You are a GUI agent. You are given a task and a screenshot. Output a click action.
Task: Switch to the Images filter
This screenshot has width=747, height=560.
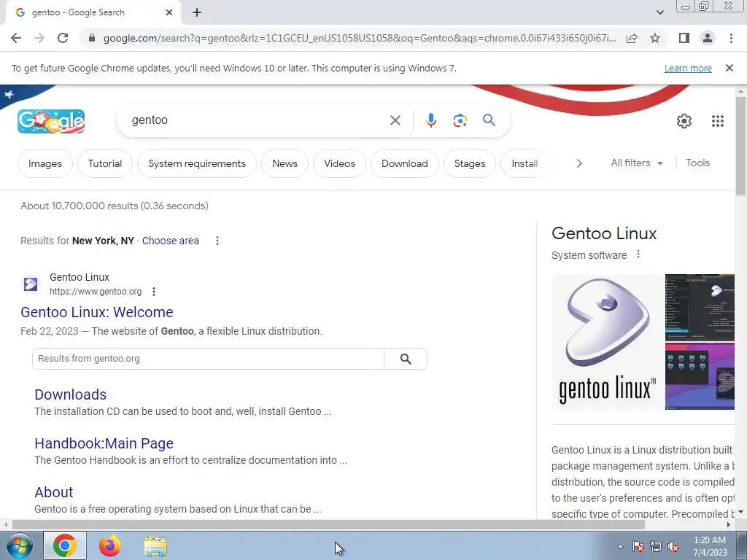[x=44, y=163]
